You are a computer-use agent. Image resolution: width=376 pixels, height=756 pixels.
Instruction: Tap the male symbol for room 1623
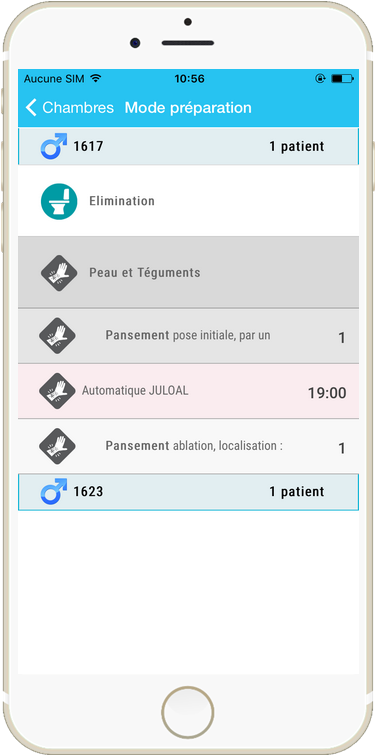pos(54,491)
